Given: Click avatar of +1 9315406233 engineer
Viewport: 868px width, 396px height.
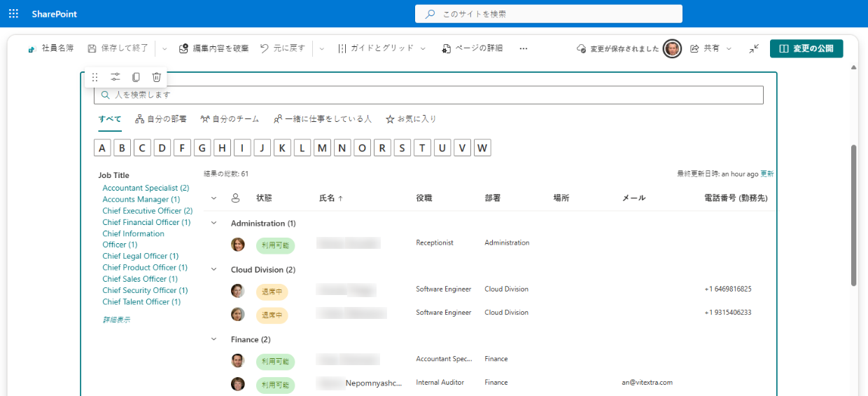Looking at the screenshot, I should point(238,314).
